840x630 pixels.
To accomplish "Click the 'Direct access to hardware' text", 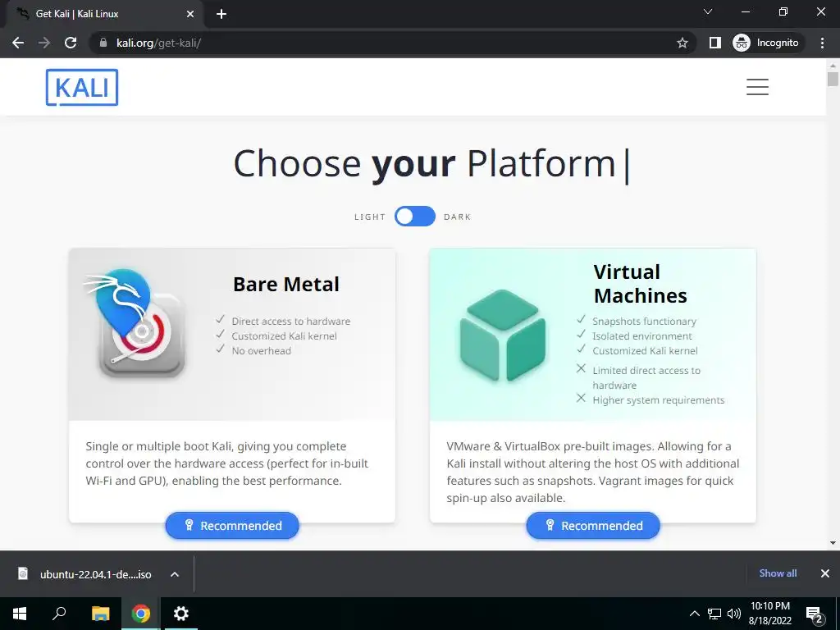I will (x=291, y=322).
